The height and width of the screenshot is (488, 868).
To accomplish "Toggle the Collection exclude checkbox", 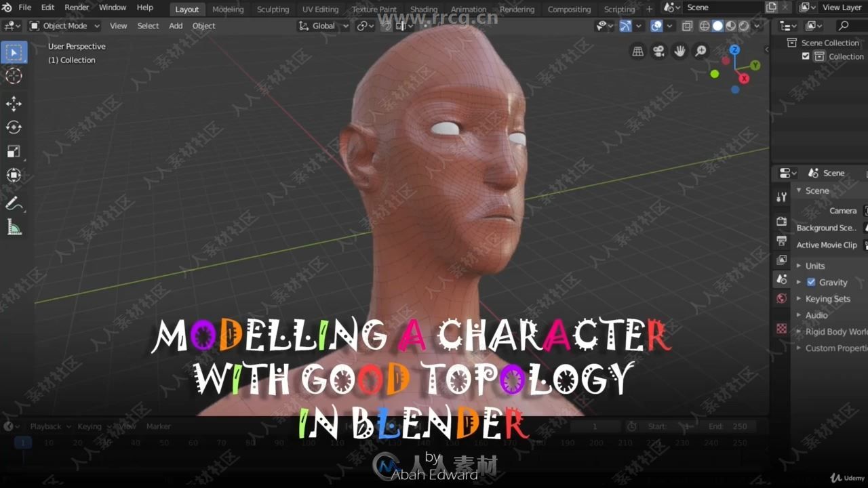I will (806, 56).
